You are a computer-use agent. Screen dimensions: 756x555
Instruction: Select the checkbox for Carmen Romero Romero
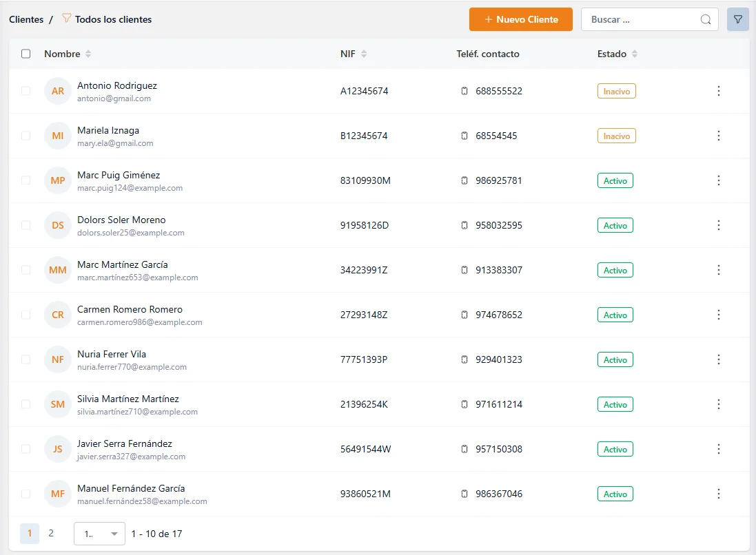(x=26, y=315)
